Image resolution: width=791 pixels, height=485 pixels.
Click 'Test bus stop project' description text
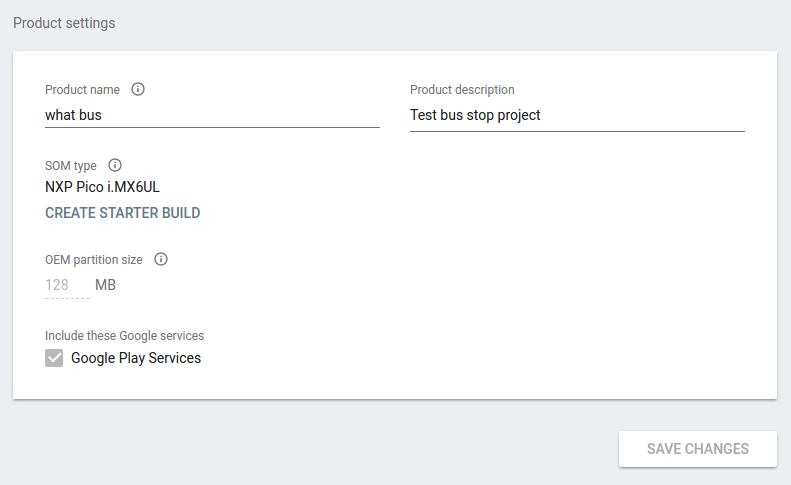pyautogui.click(x=475, y=116)
